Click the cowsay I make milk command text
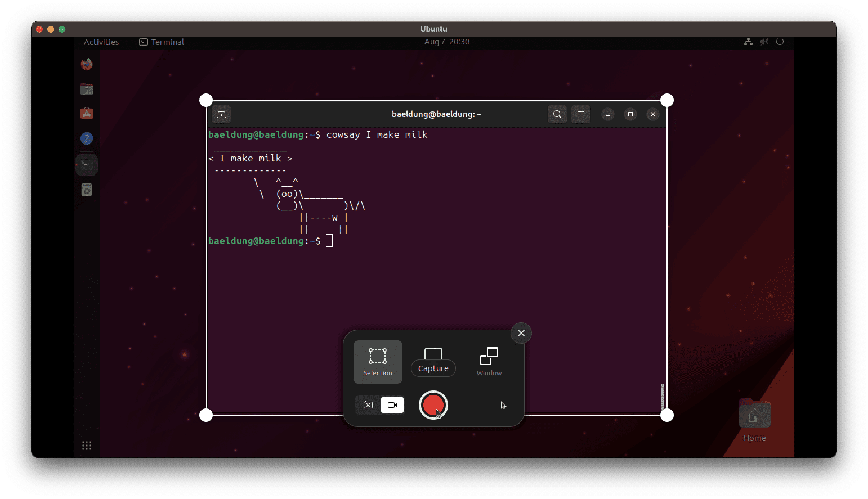This screenshot has width=868, height=499. point(377,134)
